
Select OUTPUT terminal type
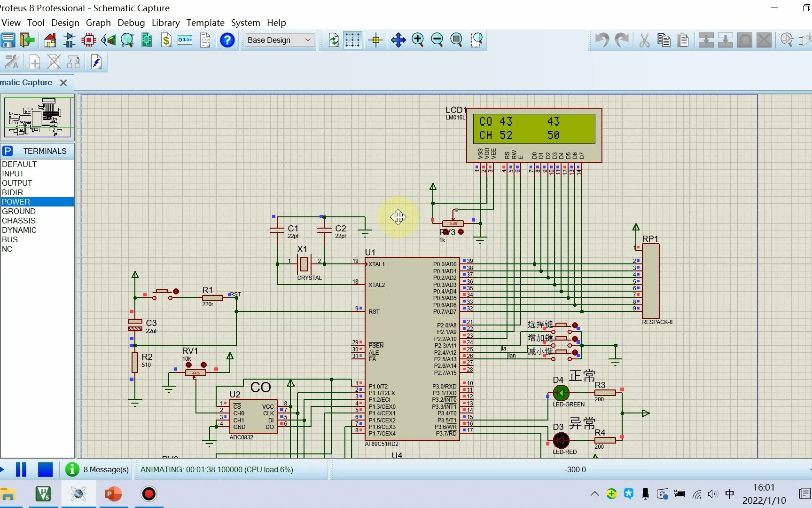(37, 183)
